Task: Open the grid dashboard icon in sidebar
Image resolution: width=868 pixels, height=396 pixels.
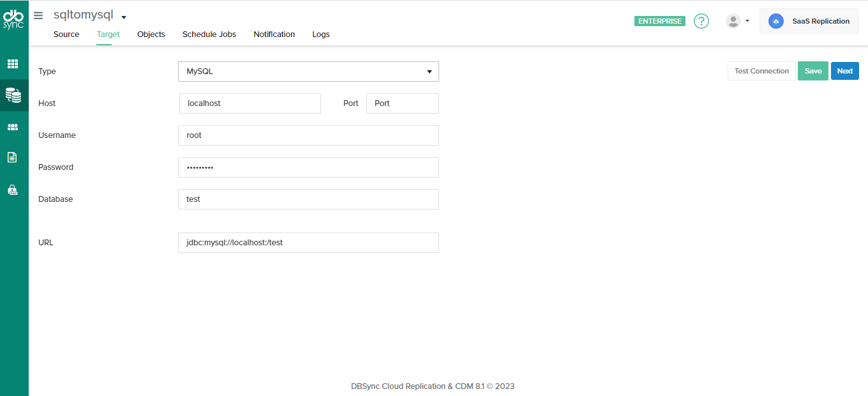Action: tap(13, 64)
